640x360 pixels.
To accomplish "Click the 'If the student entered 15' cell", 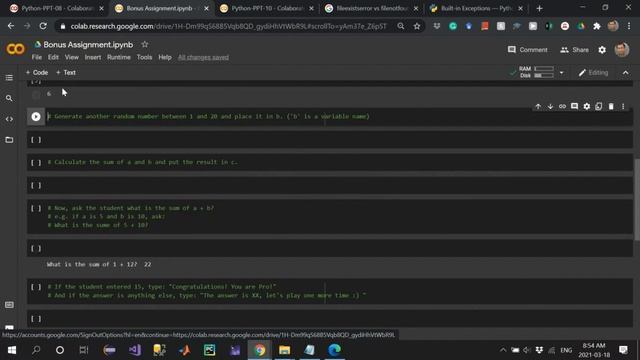I will 330,291.
